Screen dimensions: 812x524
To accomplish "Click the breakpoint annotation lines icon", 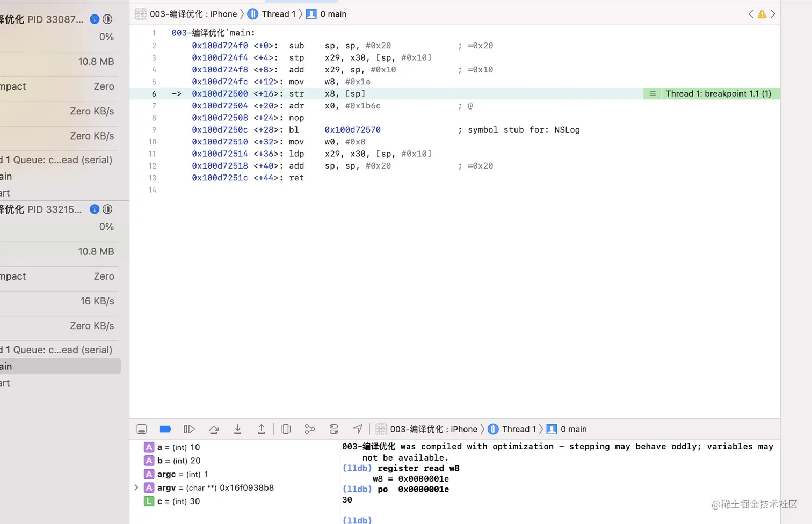I will pos(653,93).
